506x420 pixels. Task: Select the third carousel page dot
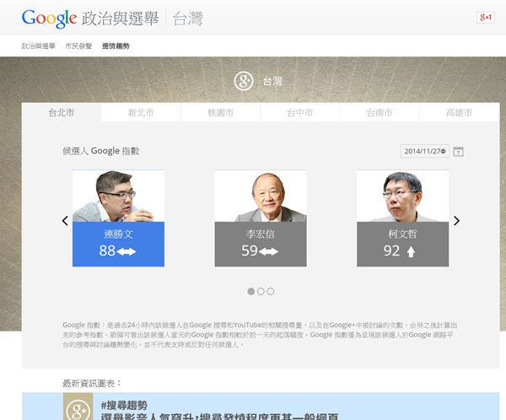tap(271, 291)
